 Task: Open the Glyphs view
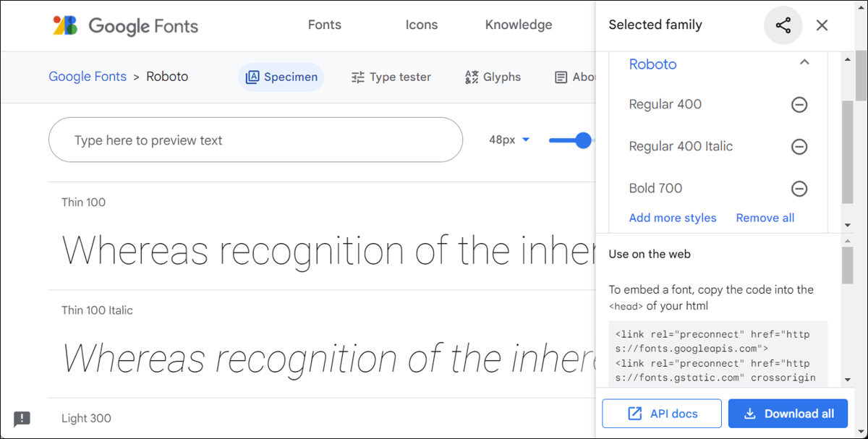[493, 77]
